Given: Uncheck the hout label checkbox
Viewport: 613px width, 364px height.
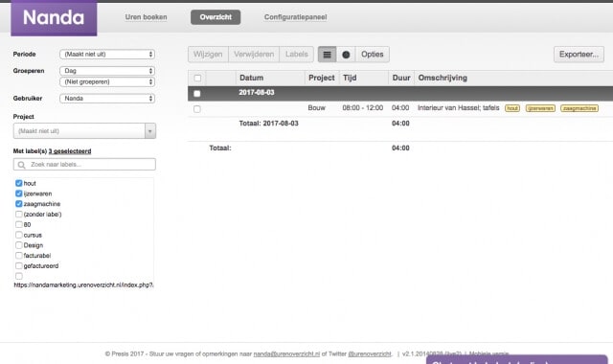Looking at the screenshot, I should coord(19,183).
